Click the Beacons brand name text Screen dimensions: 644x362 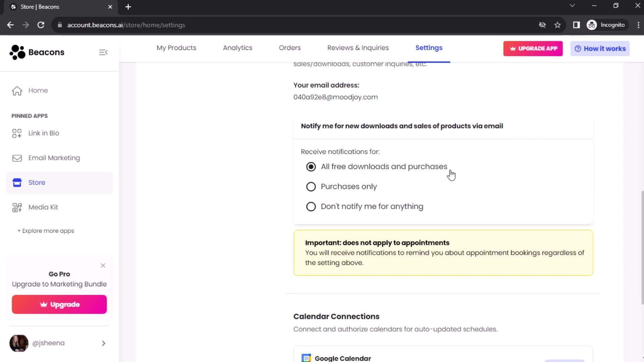click(46, 52)
